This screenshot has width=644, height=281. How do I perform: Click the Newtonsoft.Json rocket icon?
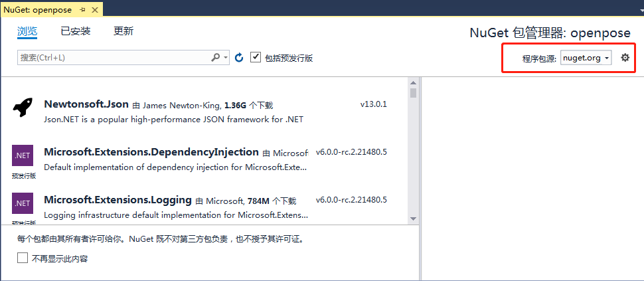pos(23,108)
